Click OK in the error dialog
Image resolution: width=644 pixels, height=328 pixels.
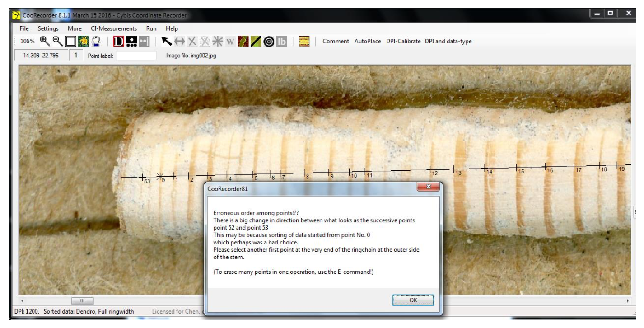(x=412, y=300)
